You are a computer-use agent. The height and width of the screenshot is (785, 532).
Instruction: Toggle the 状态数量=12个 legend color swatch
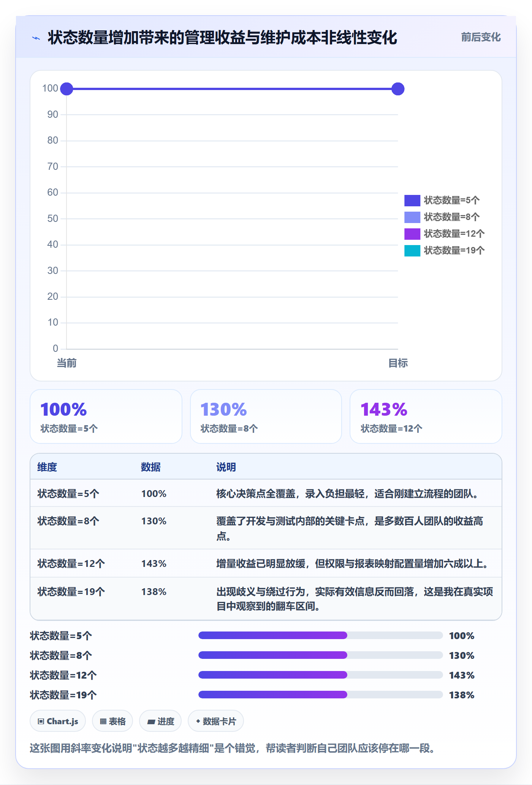coord(412,234)
